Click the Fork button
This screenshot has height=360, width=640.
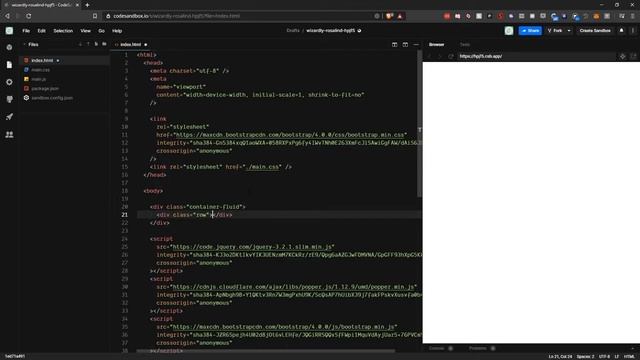pyautogui.click(x=555, y=31)
